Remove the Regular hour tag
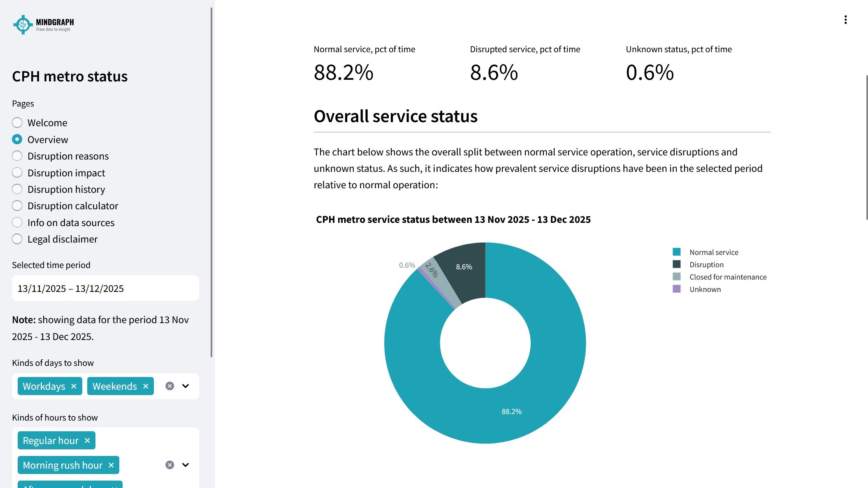 [x=87, y=440]
